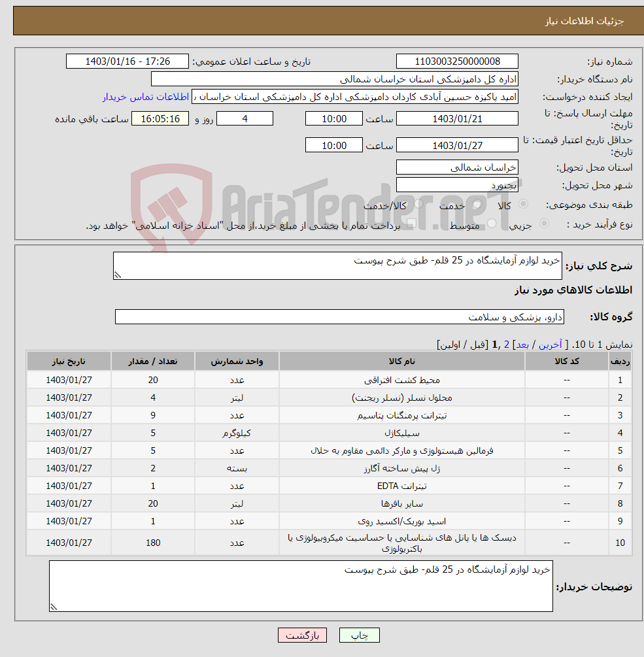This screenshot has height=657, width=644.
Task: Click the deadline time 10:00 beside 1403/01/21
Action: [334, 118]
